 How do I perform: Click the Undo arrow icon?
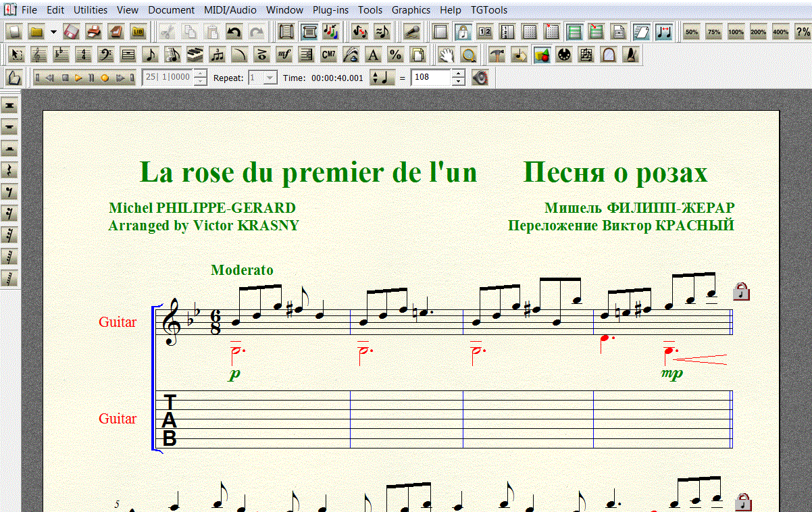tap(234, 32)
